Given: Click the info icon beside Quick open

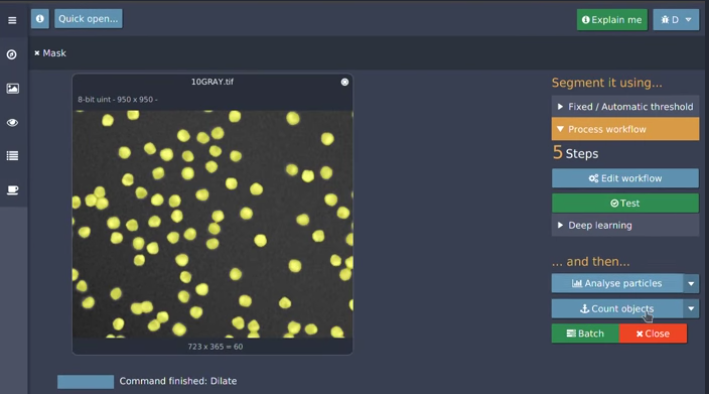Looking at the screenshot, I should pyautogui.click(x=40, y=19).
